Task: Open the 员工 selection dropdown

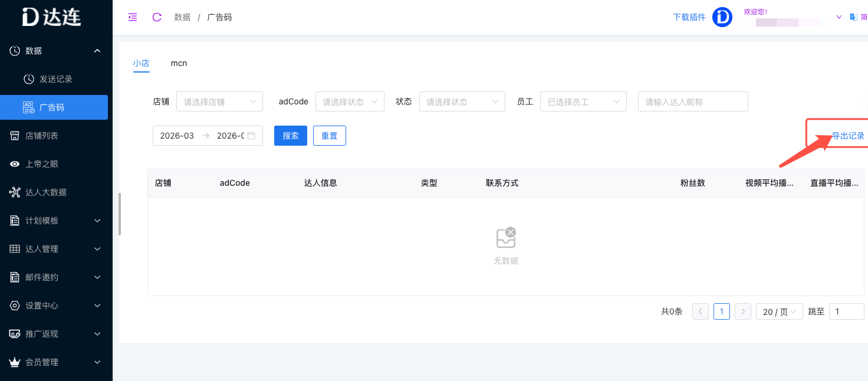Action: (x=583, y=101)
